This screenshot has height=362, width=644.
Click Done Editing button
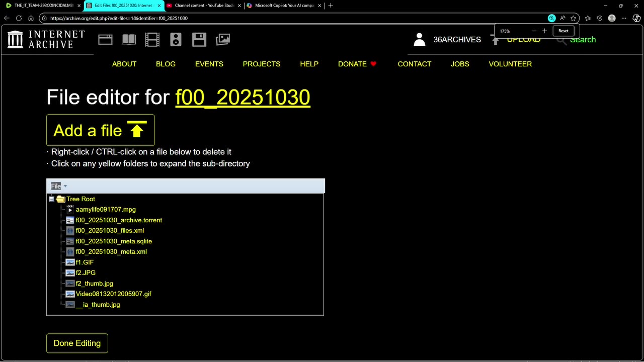(77, 343)
